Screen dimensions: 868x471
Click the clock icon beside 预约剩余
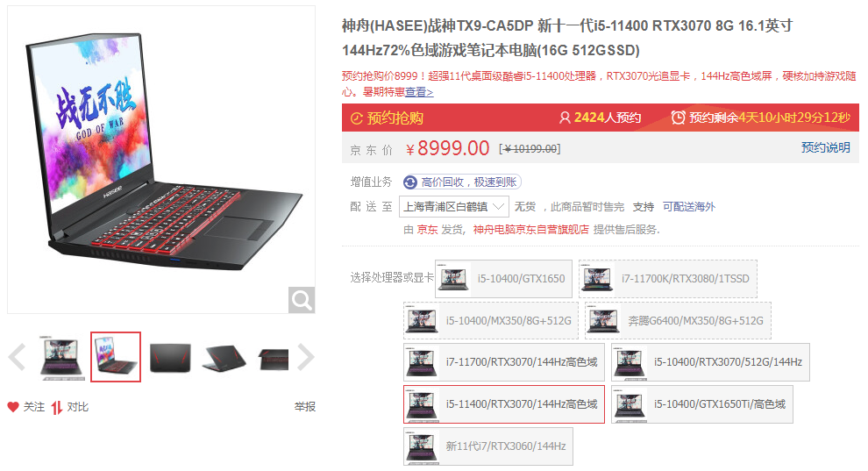pos(678,118)
